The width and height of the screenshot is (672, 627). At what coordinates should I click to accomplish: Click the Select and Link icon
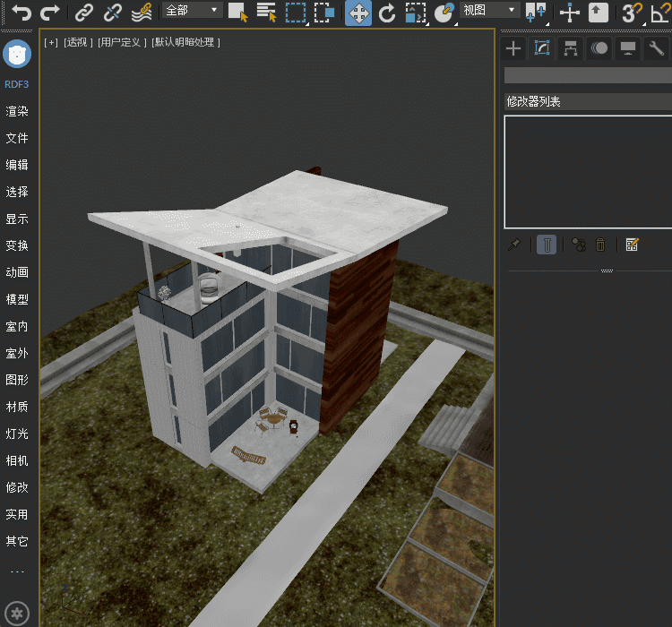83,13
